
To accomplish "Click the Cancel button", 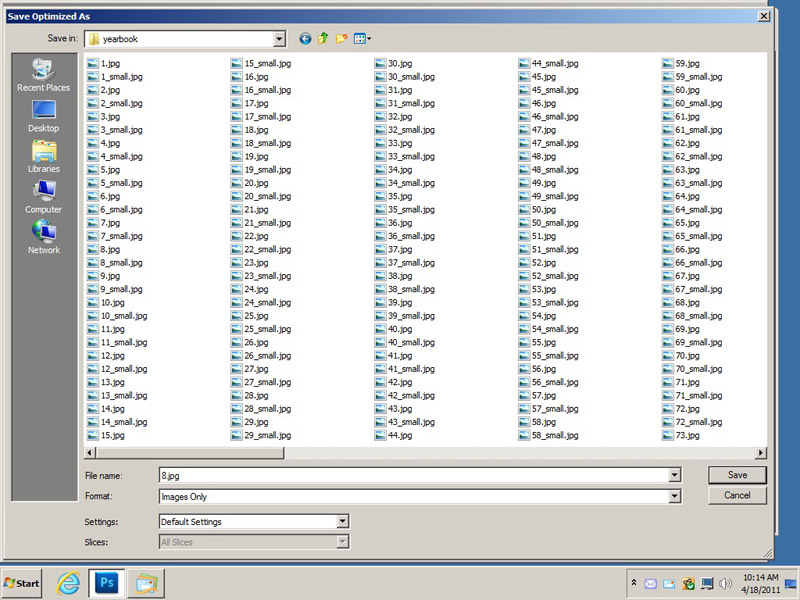I will (x=737, y=495).
